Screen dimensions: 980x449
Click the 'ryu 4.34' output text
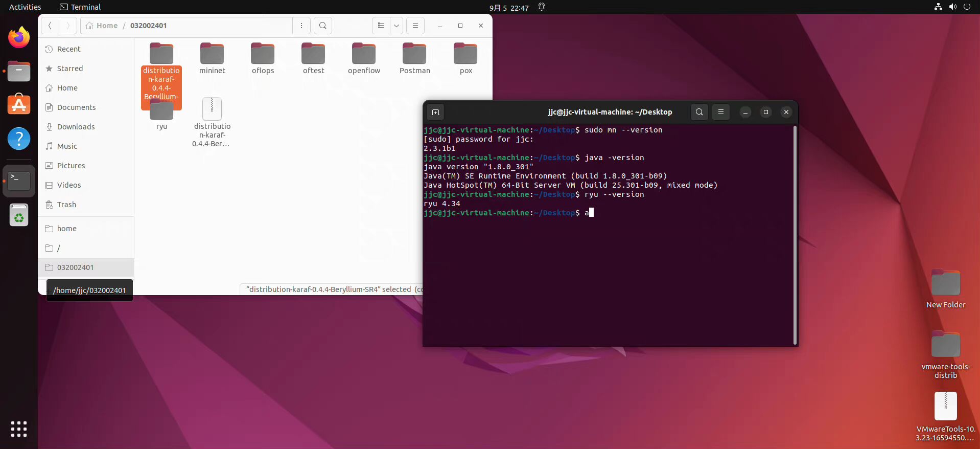[442, 204]
